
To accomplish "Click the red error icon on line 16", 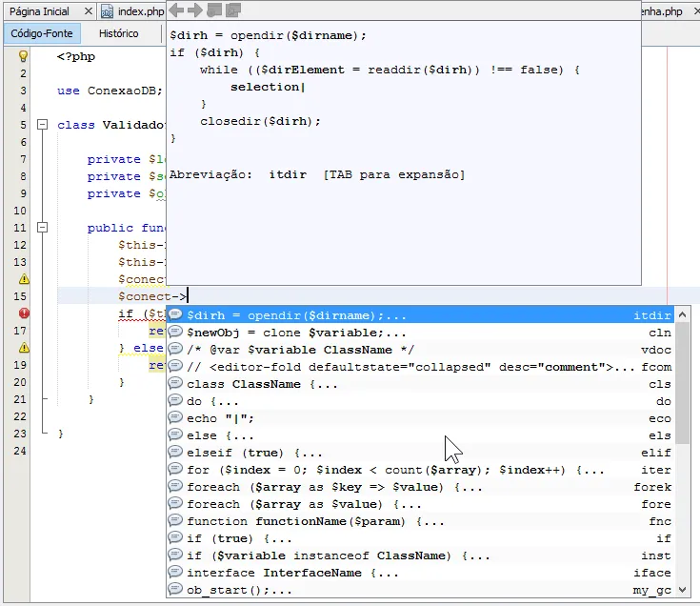I will coord(25,313).
